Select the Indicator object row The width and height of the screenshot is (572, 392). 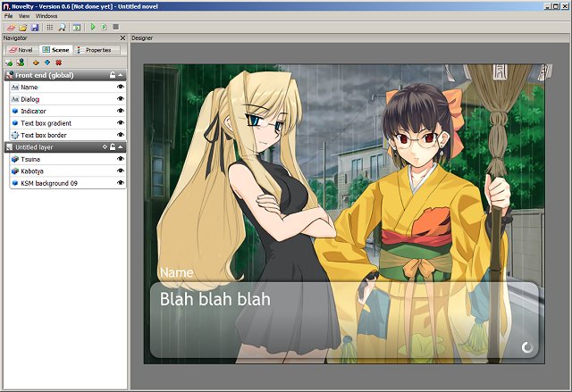[68, 111]
